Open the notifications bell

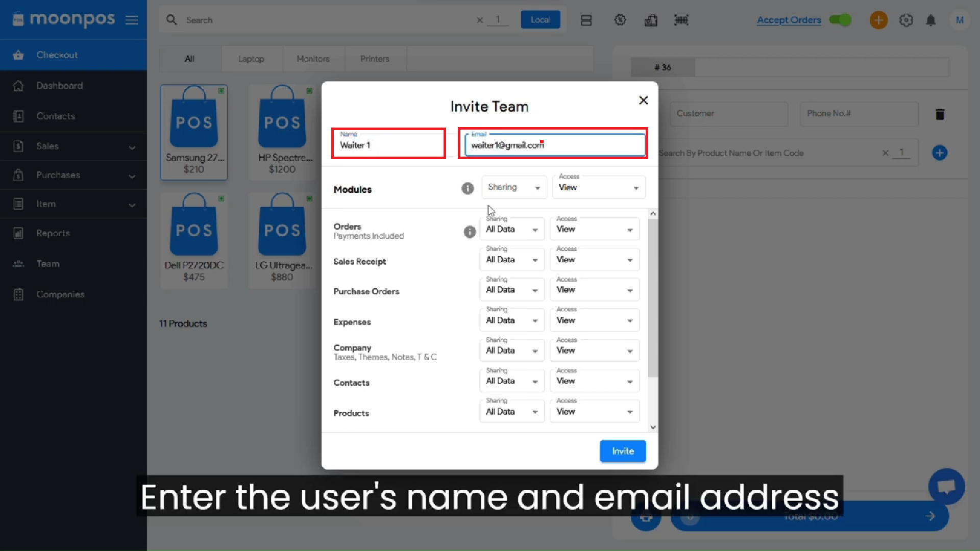pos(931,20)
